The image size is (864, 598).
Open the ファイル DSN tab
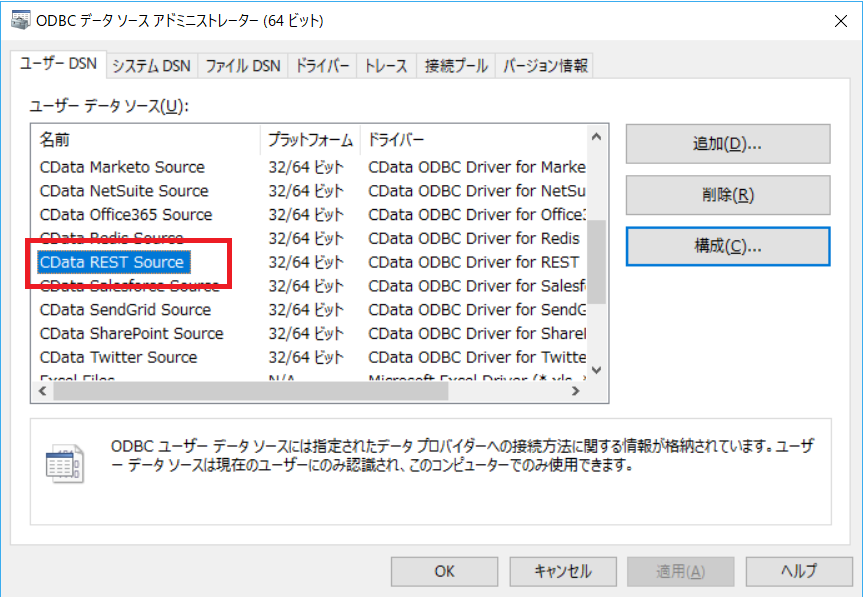[x=243, y=66]
